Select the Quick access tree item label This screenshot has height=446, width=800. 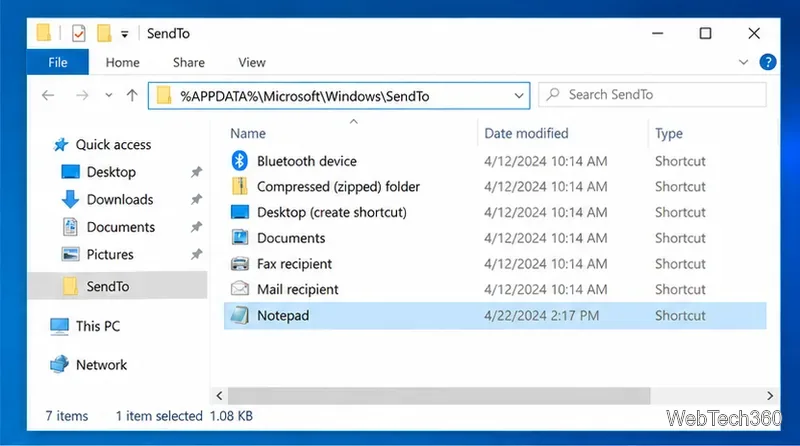[x=113, y=144]
